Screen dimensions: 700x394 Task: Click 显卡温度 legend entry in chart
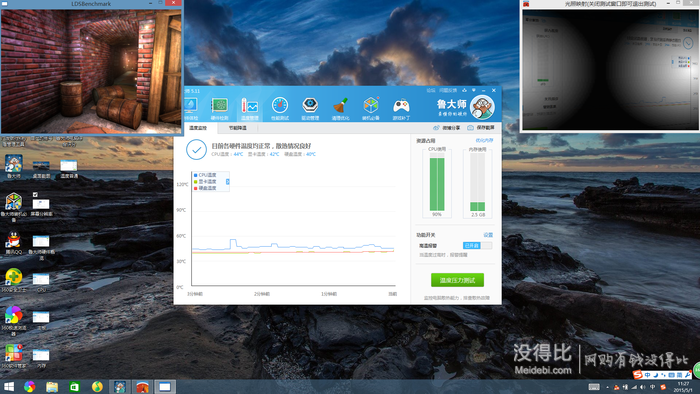205,182
